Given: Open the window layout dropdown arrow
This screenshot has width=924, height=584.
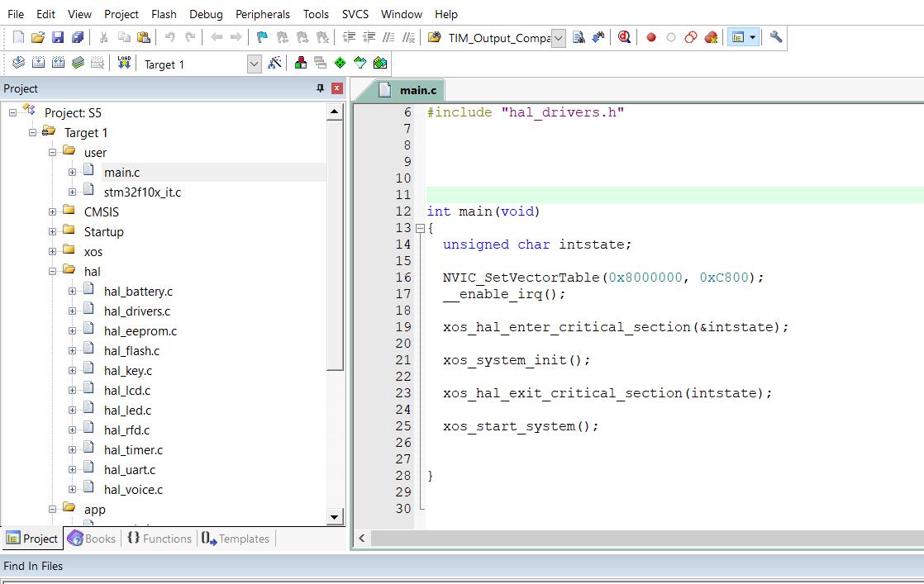Looking at the screenshot, I should click(753, 38).
